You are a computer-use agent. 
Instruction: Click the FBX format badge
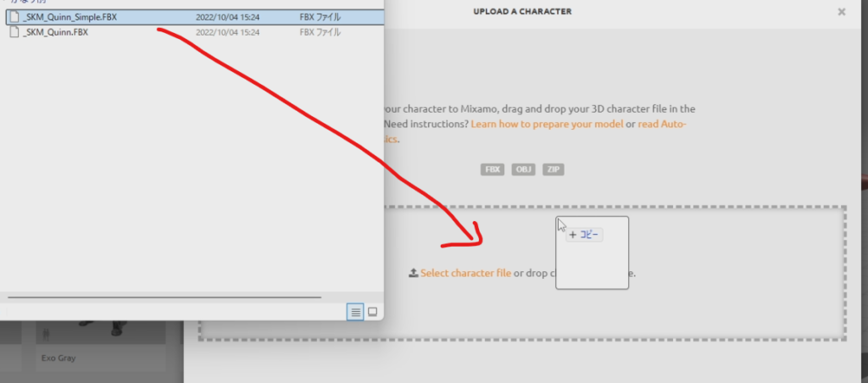coord(492,169)
